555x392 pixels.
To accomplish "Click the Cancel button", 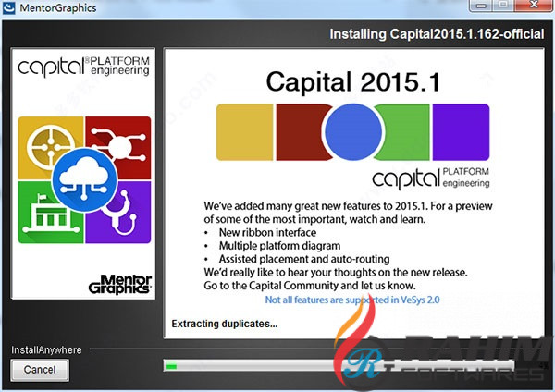I will [40, 370].
